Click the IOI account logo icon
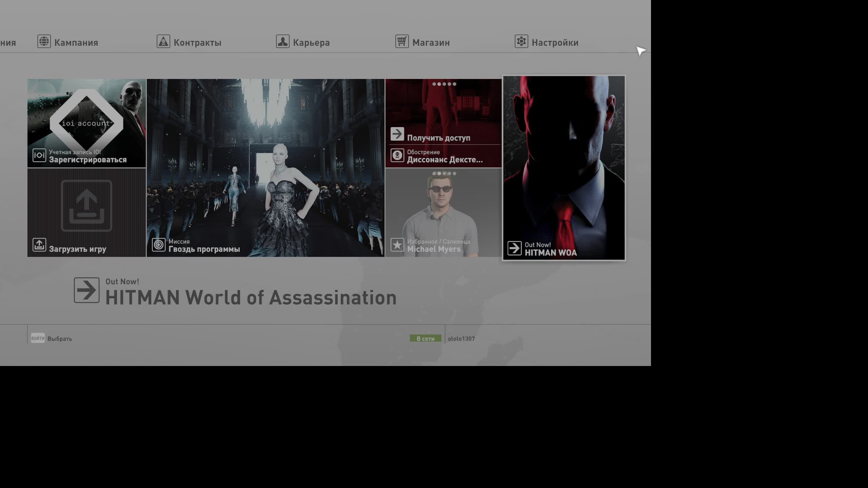Image resolution: width=868 pixels, height=488 pixels. coord(39,156)
